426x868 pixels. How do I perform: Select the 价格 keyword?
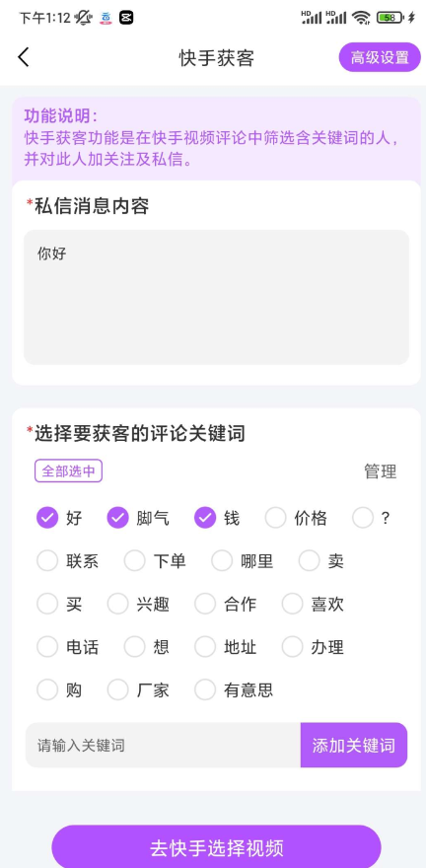point(275,518)
